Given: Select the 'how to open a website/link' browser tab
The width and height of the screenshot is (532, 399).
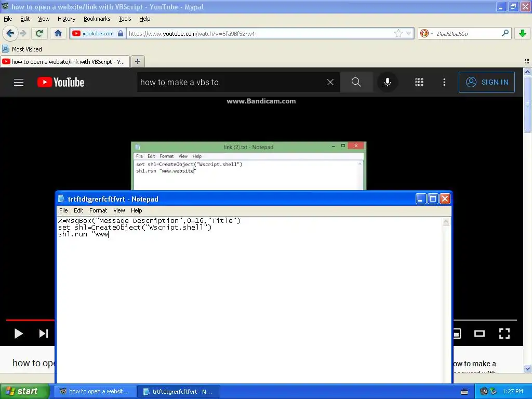Looking at the screenshot, I should tap(65, 61).
